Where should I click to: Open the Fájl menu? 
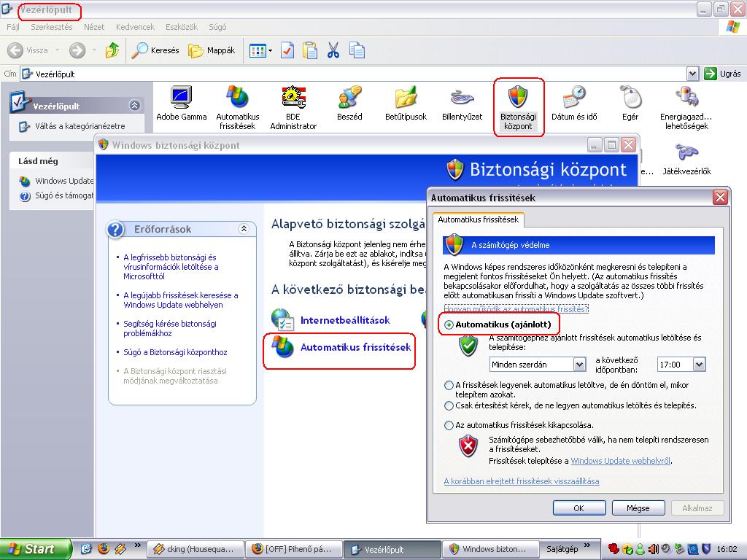click(x=13, y=27)
